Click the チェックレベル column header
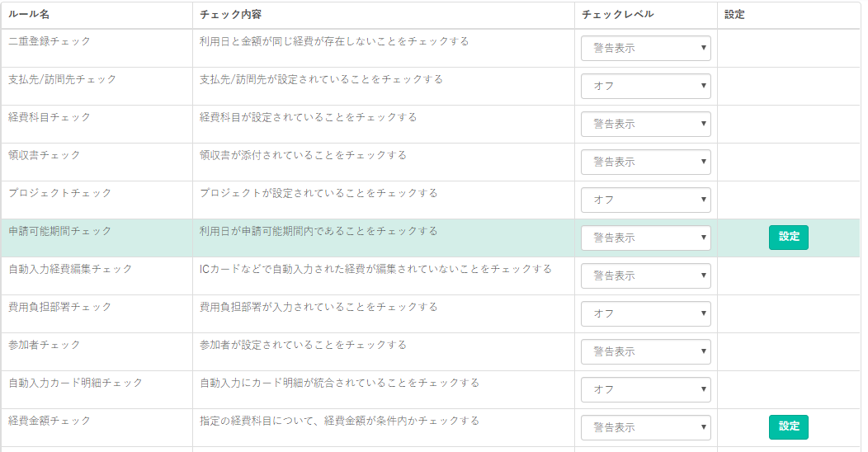The image size is (868, 452). click(x=618, y=14)
